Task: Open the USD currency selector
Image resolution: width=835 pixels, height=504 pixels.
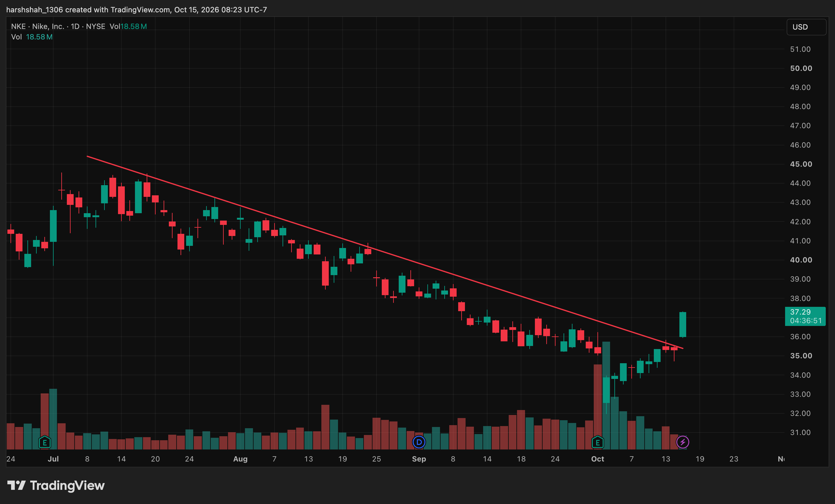Action: [x=806, y=27]
